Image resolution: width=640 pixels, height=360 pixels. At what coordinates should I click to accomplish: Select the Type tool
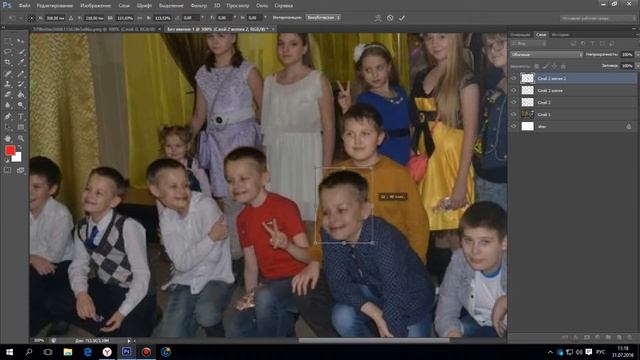point(20,116)
